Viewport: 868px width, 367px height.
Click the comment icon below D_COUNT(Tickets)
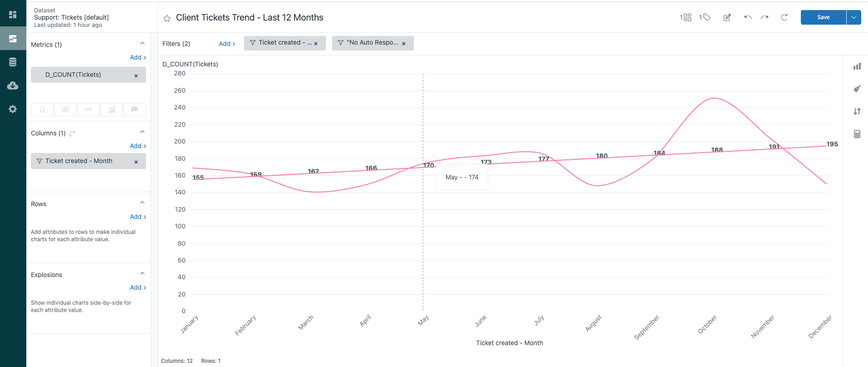tap(134, 109)
